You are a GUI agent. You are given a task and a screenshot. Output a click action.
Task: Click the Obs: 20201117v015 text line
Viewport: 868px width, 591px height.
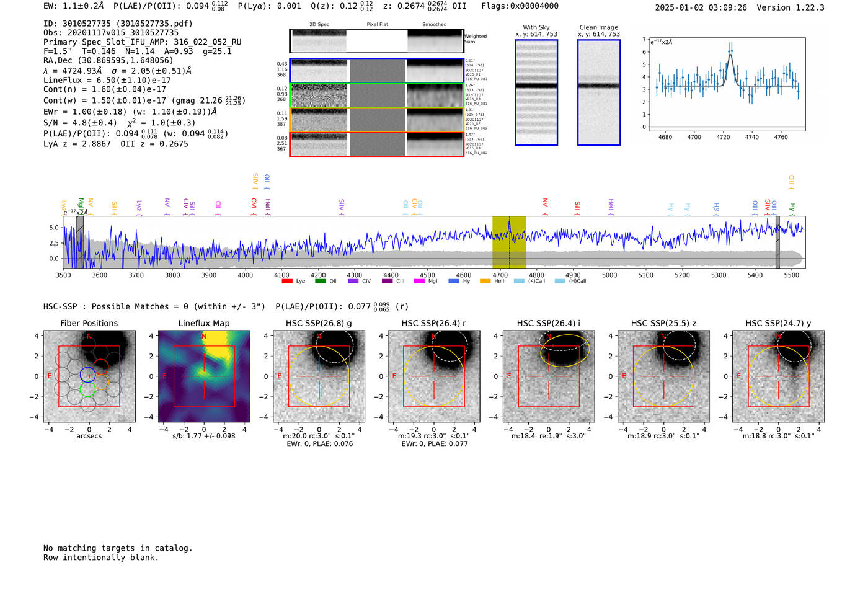[x=111, y=33]
